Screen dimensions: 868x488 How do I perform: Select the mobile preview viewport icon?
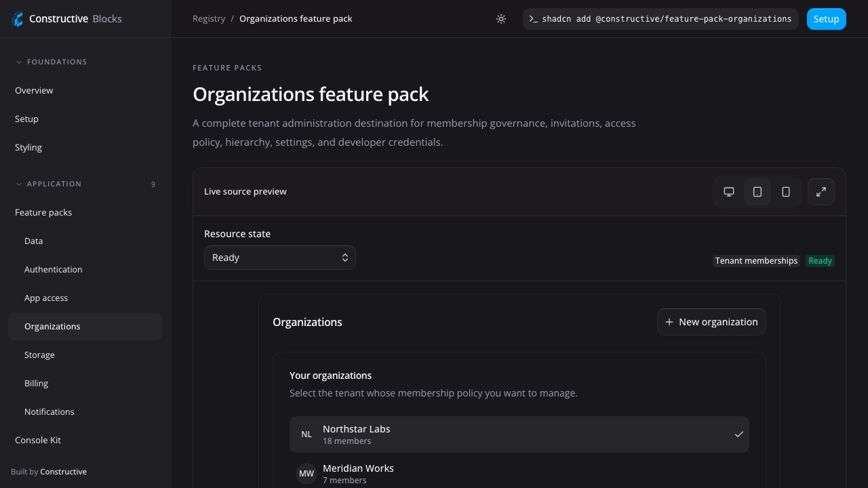point(786,192)
